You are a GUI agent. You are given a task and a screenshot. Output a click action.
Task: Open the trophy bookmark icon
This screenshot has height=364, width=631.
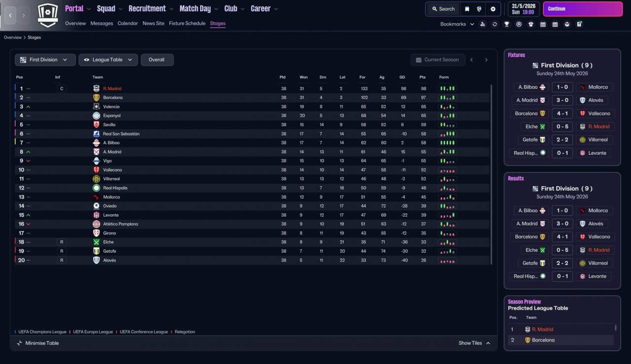[507, 24]
